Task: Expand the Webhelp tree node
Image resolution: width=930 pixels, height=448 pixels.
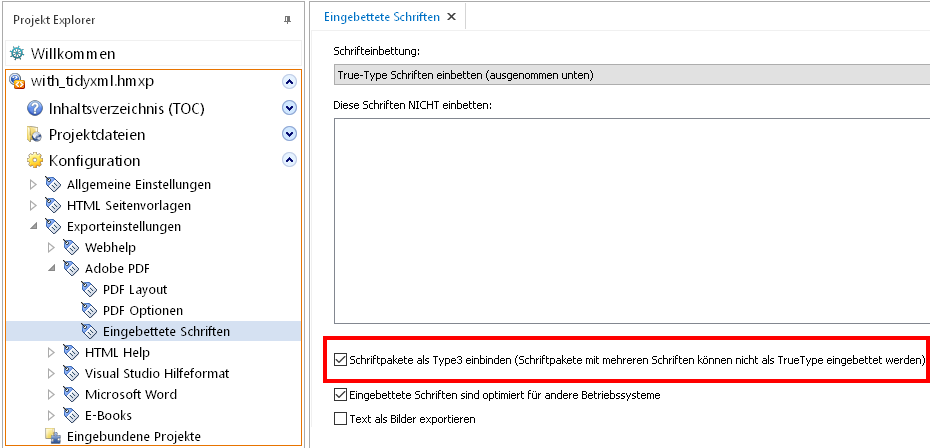Action: point(51,247)
